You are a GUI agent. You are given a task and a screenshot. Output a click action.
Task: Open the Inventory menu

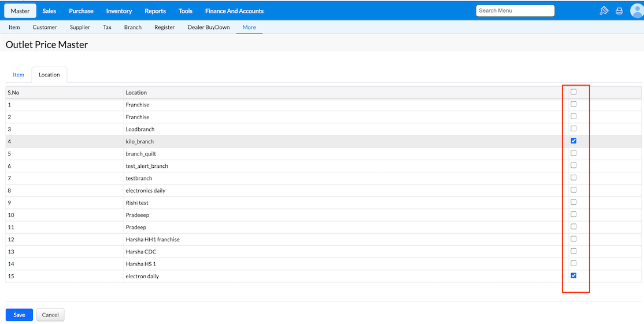(119, 11)
